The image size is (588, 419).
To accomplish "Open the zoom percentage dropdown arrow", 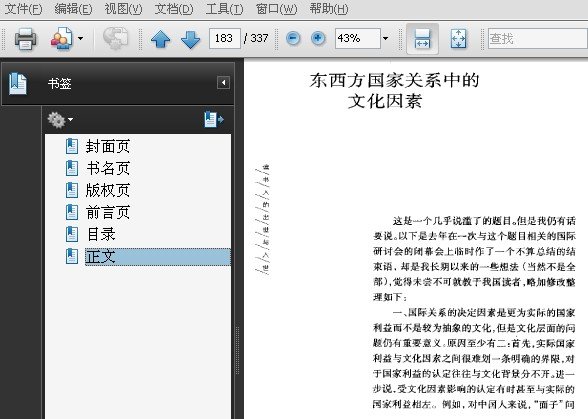I will coord(385,38).
